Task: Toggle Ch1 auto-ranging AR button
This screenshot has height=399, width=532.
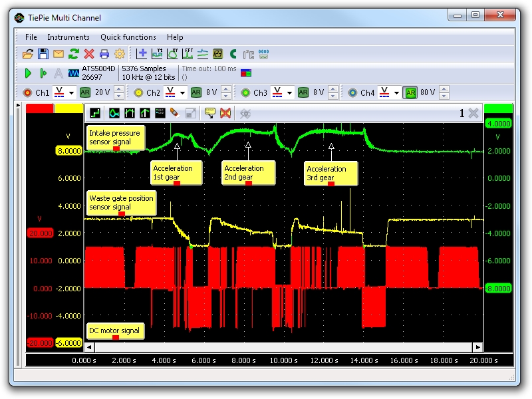Action: [x=85, y=92]
